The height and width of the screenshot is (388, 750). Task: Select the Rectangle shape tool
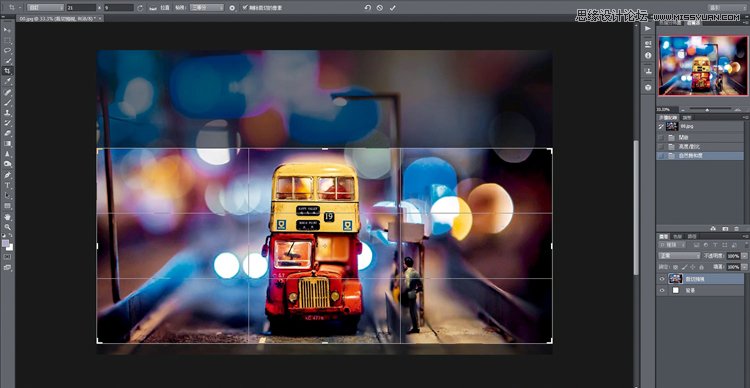click(x=8, y=206)
